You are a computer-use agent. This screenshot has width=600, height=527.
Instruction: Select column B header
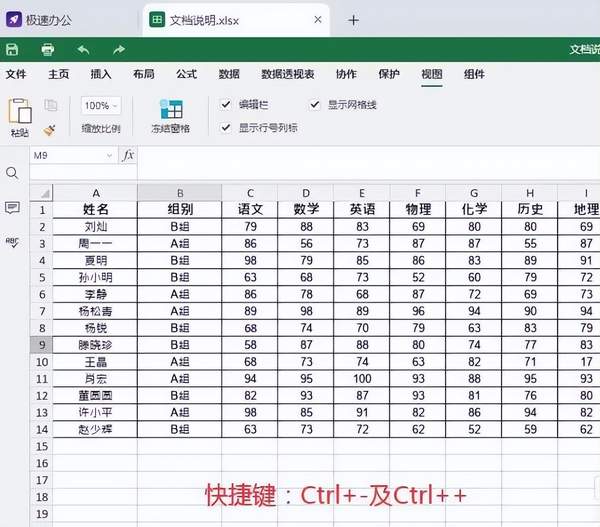coord(179,193)
